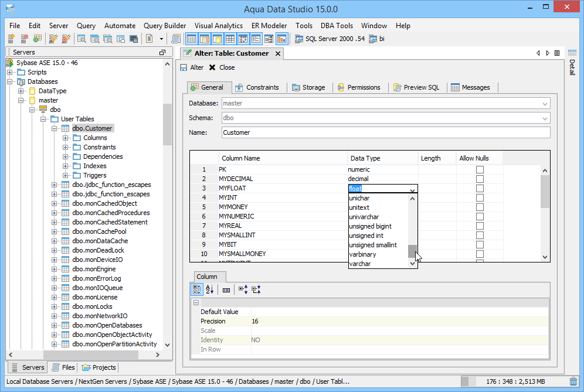Screen dimensions: 584x392
Task: Open the Visual Analytics menu
Action: click(219, 26)
